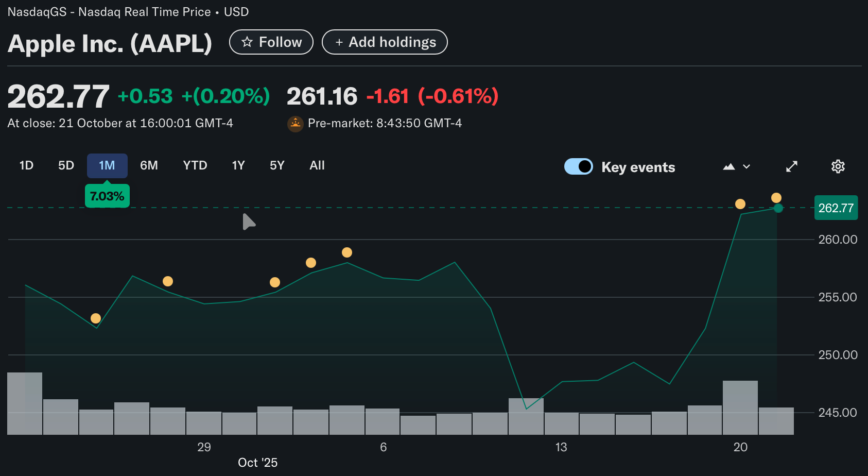The image size is (868, 476).
Task: Click the mountain chart type icon
Action: 728,166
